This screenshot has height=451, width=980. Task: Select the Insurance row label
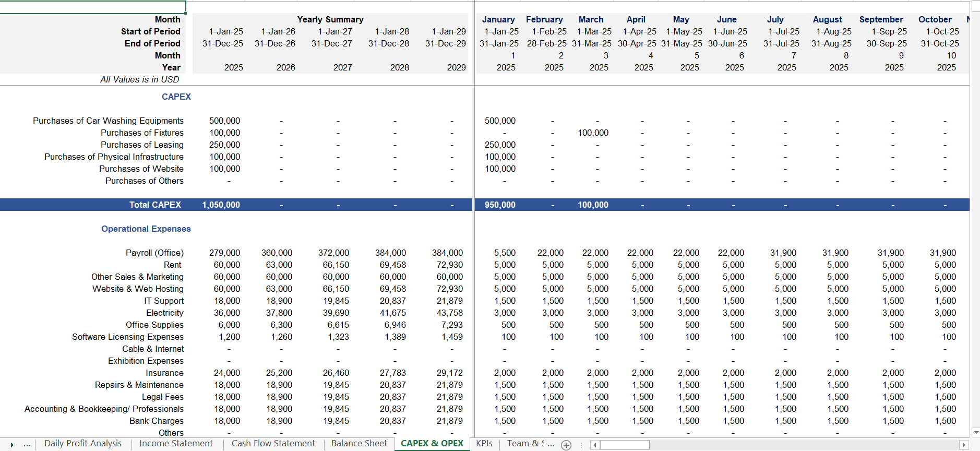(164, 373)
